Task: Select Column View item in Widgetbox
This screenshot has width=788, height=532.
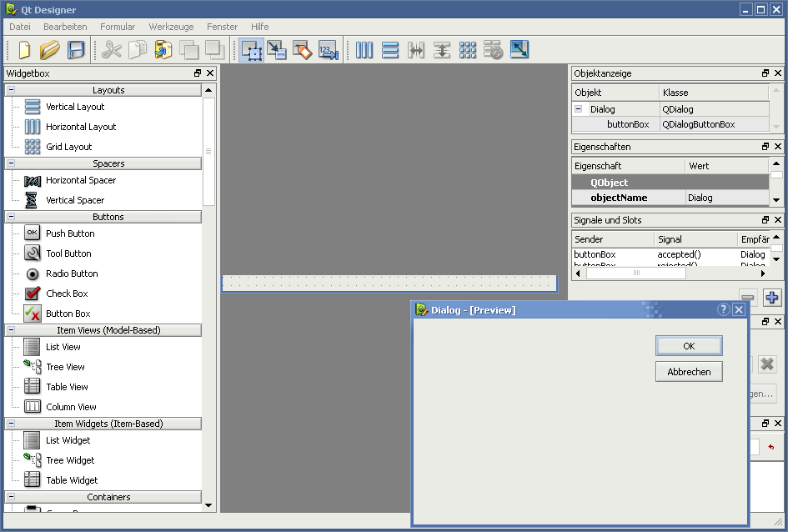Action: coord(71,407)
